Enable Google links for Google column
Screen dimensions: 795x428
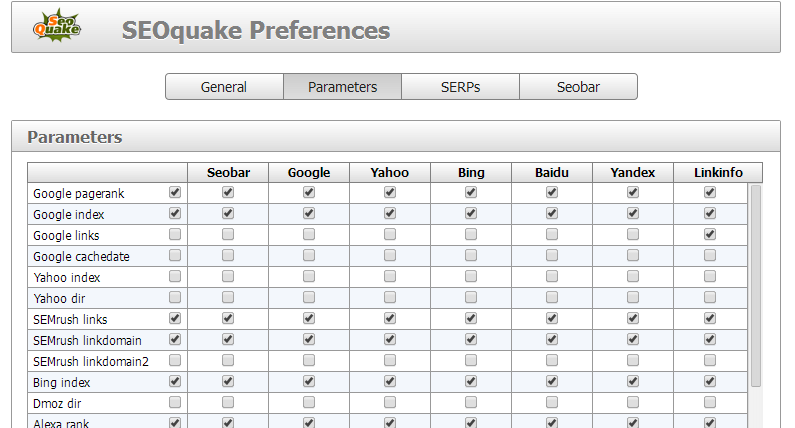click(x=309, y=235)
